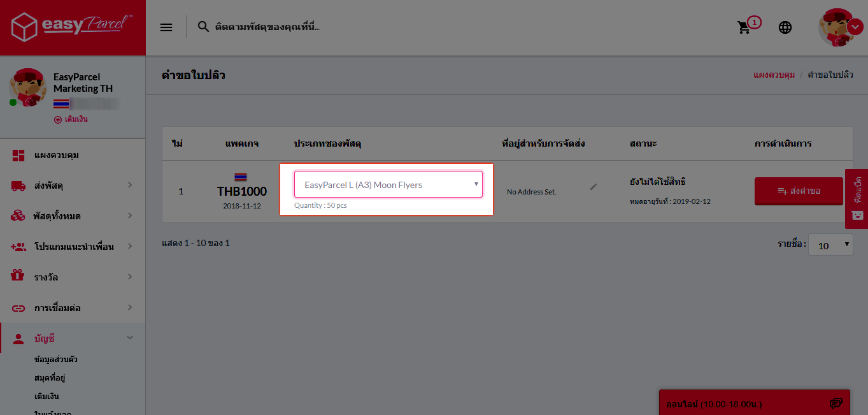The width and height of the screenshot is (868, 415).
Task: Click the chat bubbles icon
Action: (836, 404)
